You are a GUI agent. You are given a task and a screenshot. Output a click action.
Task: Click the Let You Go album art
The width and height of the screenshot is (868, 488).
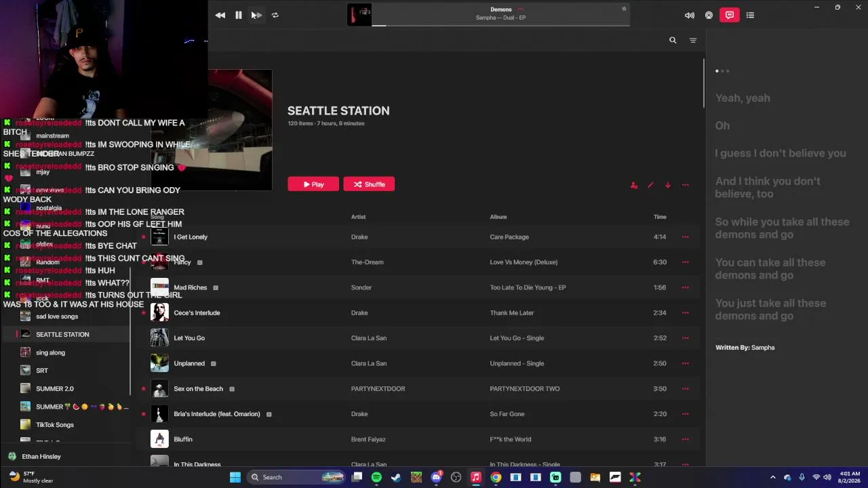point(159,338)
